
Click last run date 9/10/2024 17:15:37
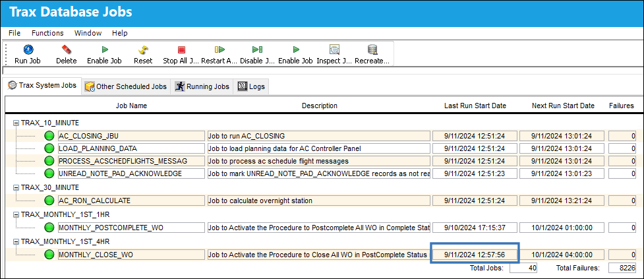pyautogui.click(x=475, y=228)
